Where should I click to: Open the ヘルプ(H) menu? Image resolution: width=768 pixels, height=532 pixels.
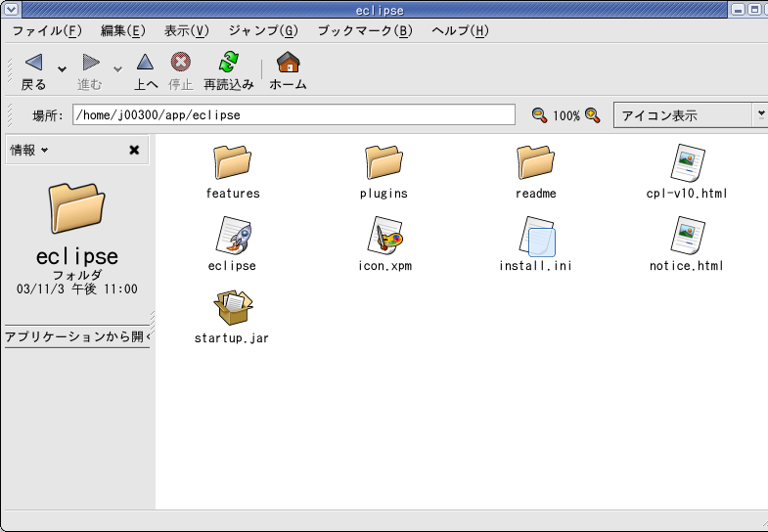click(x=460, y=31)
